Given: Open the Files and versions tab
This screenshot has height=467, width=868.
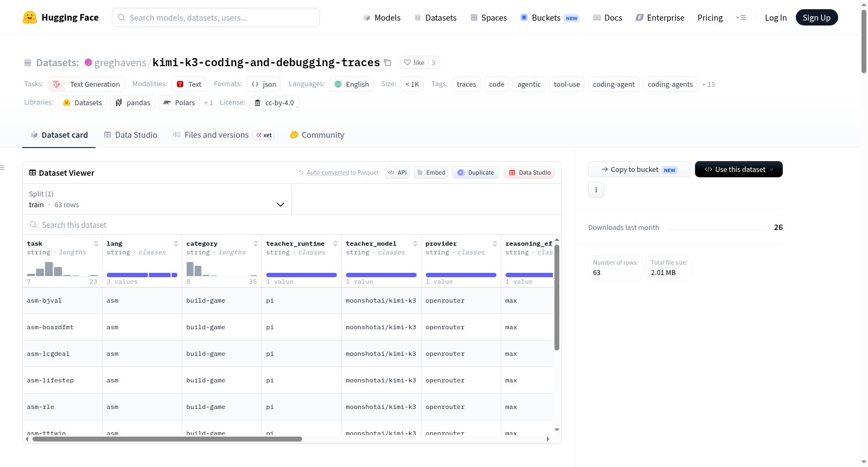Looking at the screenshot, I should coord(223,135).
